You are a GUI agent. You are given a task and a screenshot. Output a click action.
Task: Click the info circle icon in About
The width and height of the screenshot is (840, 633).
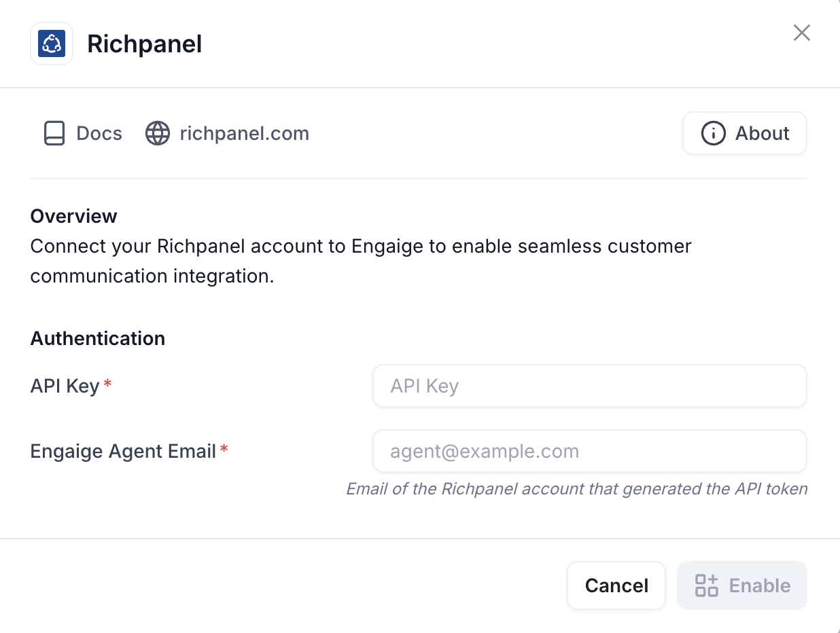(714, 133)
